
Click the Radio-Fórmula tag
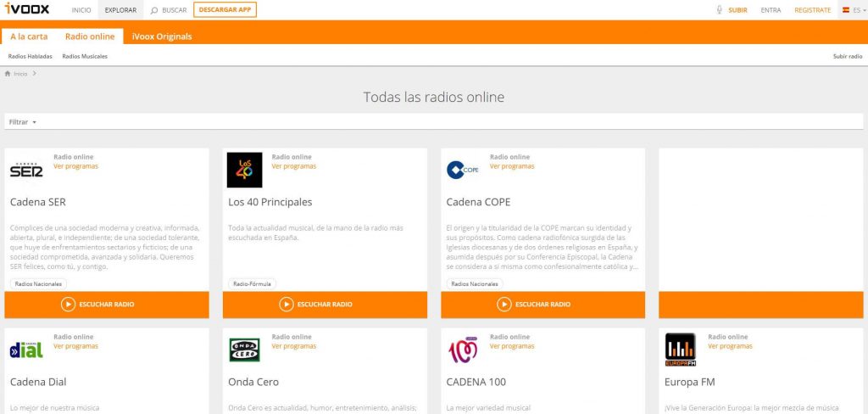click(x=252, y=283)
